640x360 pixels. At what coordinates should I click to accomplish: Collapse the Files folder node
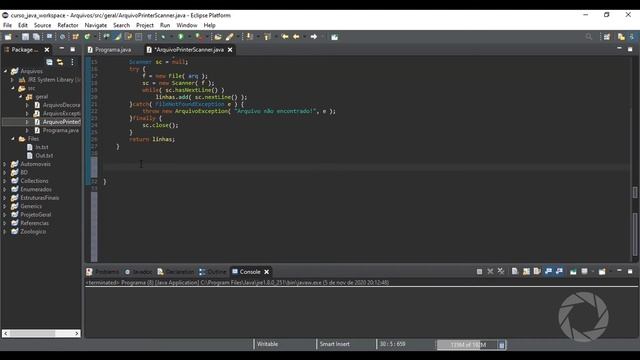[x=13, y=139]
